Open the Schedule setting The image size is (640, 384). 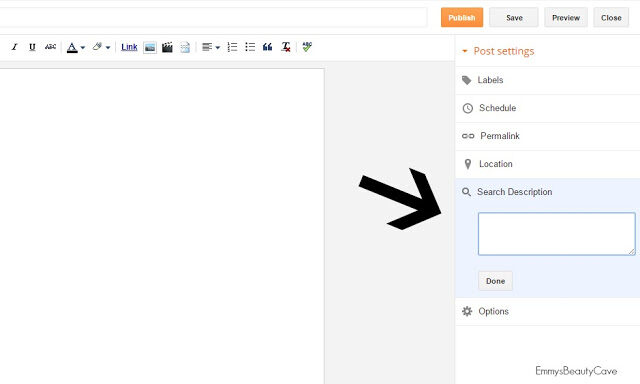coord(548,108)
